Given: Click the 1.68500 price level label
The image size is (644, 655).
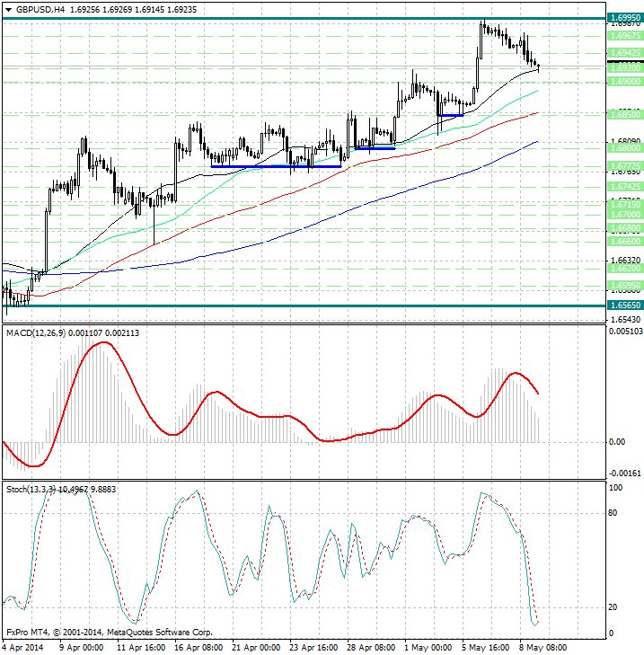Looking at the screenshot, I should point(625,114).
